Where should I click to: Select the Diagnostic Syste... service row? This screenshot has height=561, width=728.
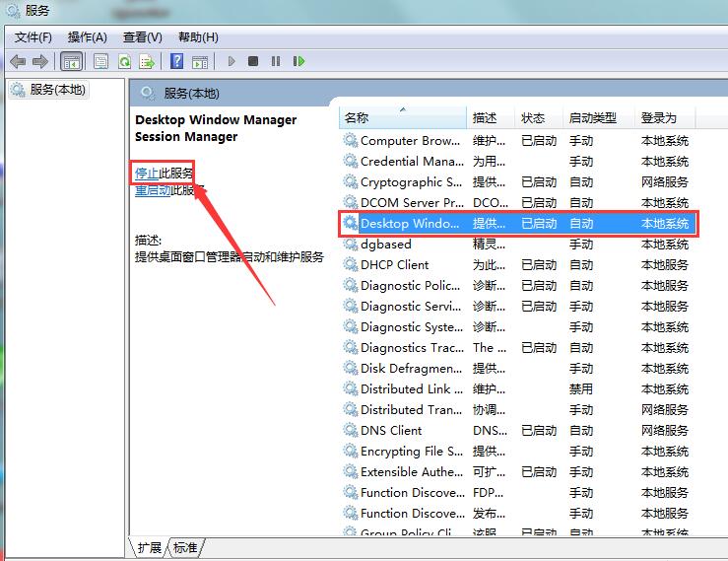tap(518, 326)
